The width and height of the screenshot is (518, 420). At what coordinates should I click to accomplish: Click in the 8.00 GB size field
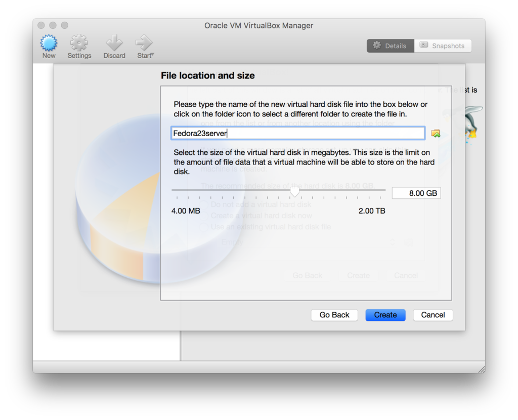coord(416,193)
